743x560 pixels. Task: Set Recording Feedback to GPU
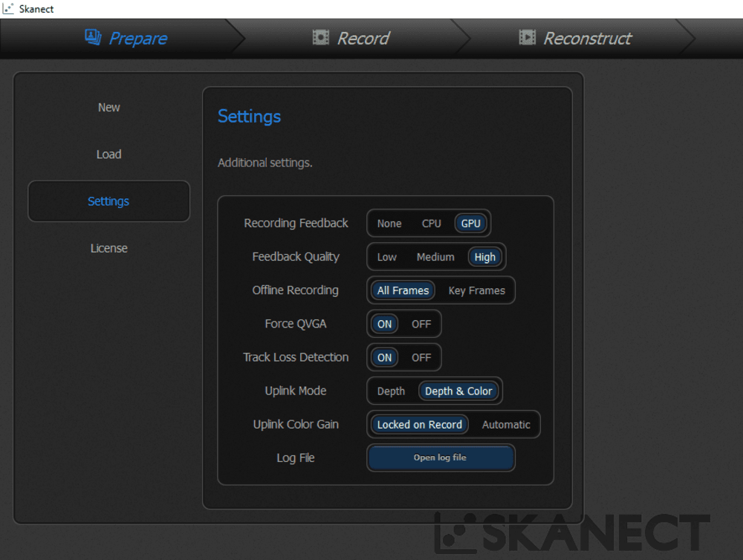coord(471,224)
